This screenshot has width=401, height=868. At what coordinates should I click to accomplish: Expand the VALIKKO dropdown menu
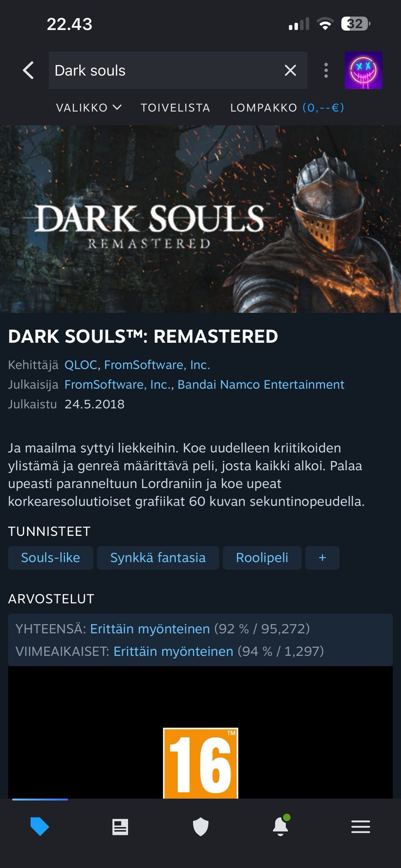click(x=89, y=108)
